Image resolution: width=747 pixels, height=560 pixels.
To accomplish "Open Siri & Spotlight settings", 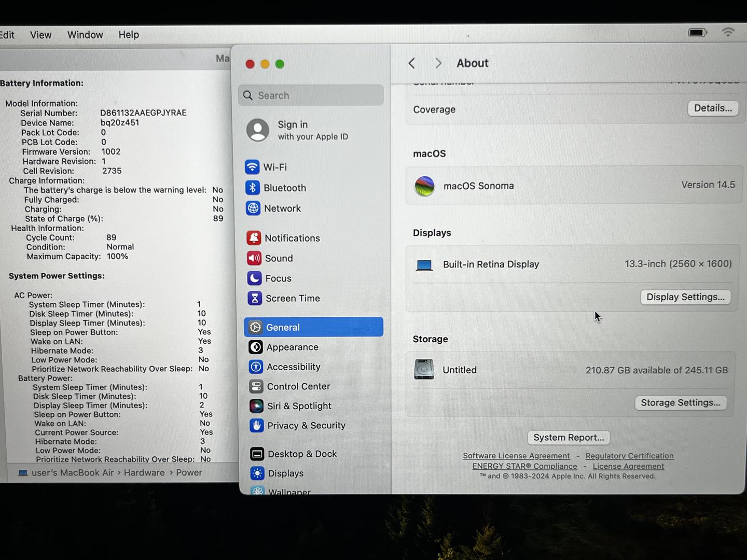I will tap(299, 406).
